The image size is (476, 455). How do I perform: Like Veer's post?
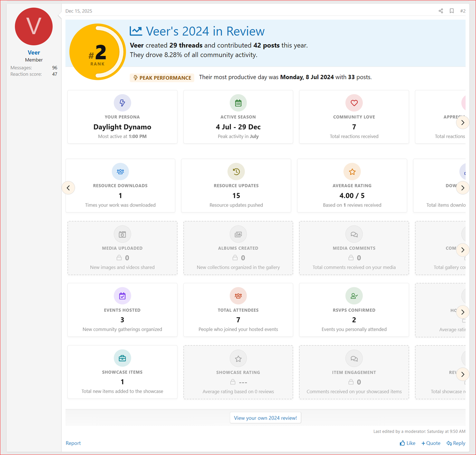click(408, 443)
